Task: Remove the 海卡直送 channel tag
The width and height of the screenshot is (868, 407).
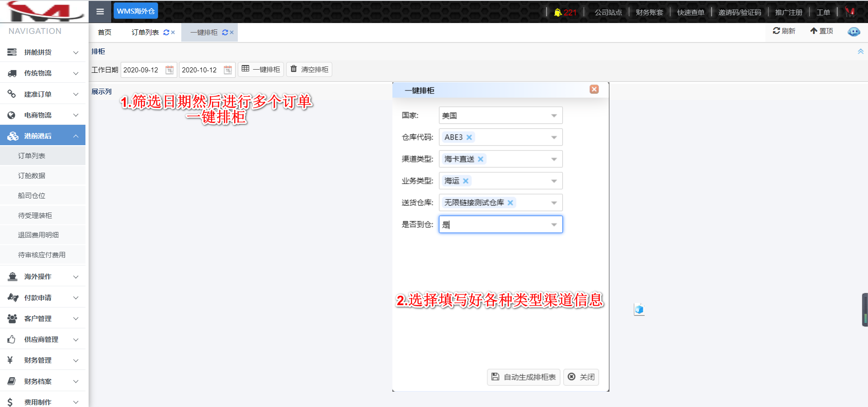Action: click(481, 159)
